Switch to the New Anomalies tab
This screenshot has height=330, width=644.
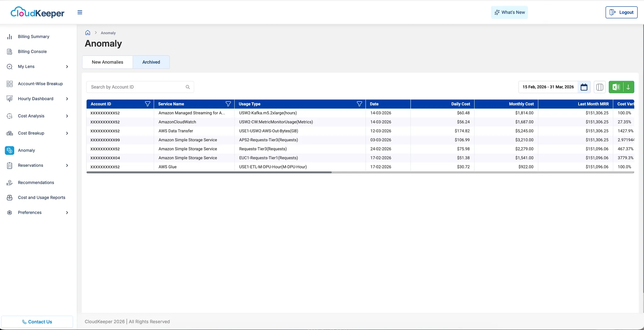click(x=108, y=62)
